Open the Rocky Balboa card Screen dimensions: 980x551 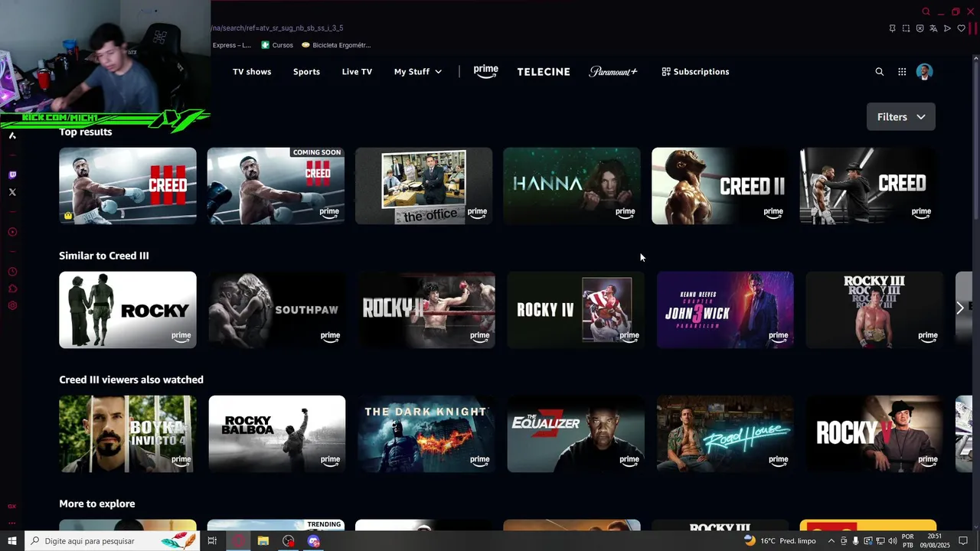point(277,434)
